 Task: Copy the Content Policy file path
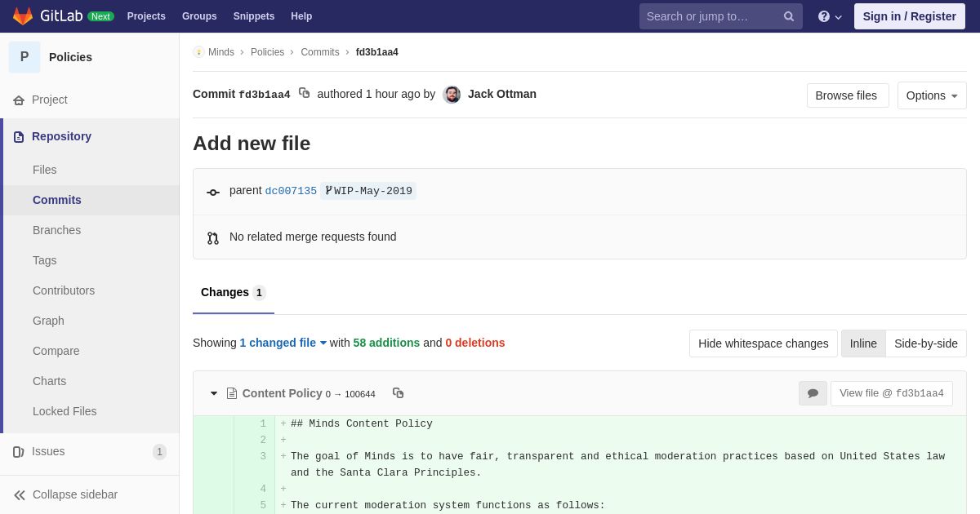398,393
